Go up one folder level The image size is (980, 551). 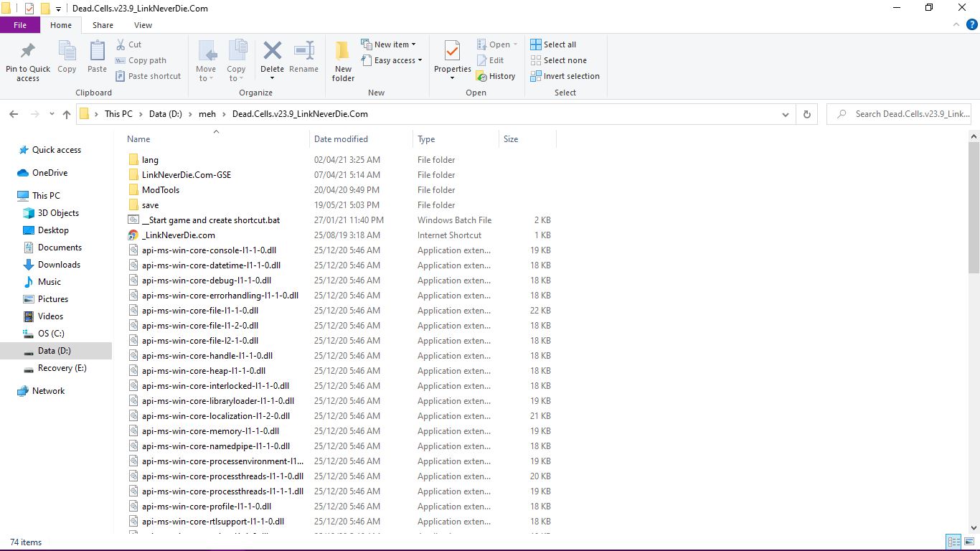tap(67, 114)
